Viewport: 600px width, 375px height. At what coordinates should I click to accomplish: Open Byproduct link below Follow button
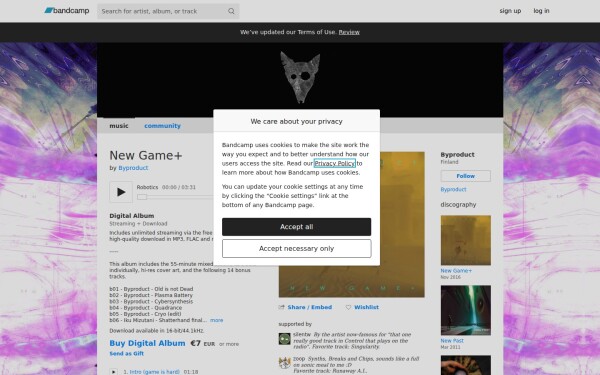click(x=453, y=189)
